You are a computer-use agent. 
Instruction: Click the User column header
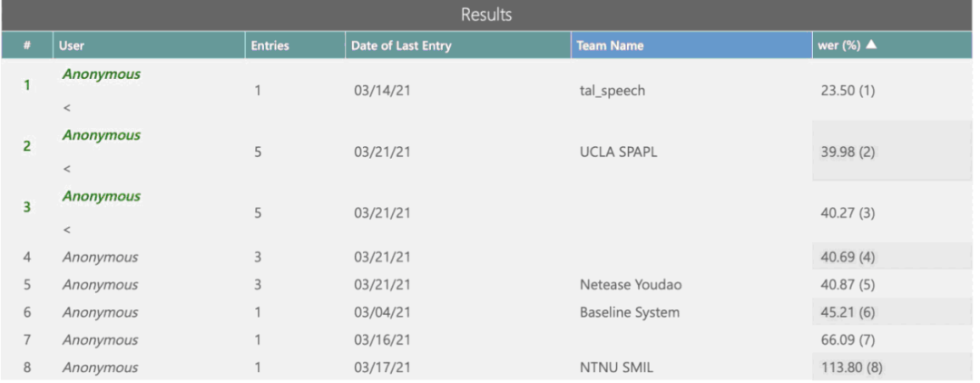click(x=149, y=45)
